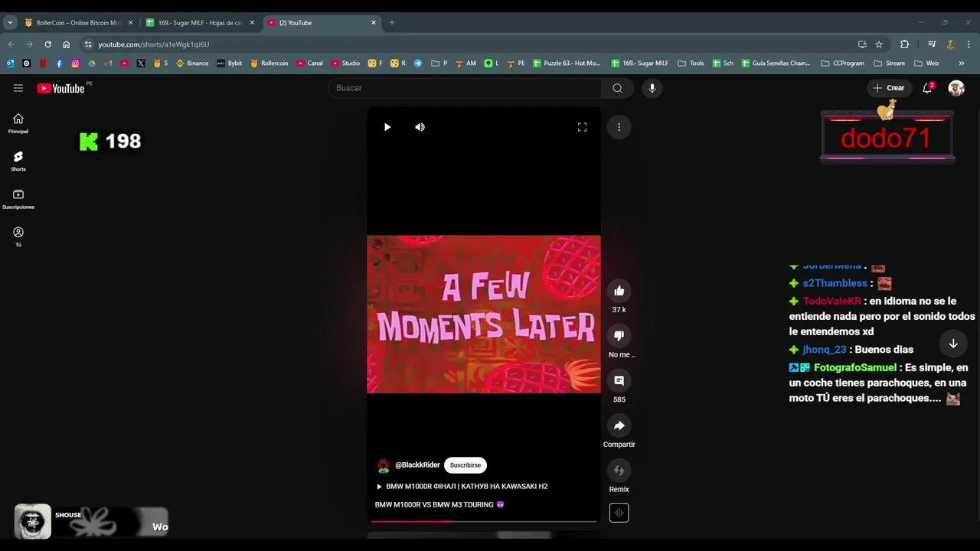Open Puzzle 63.- Hot Mo... bookmark
This screenshot has height=551, width=980.
click(x=567, y=64)
